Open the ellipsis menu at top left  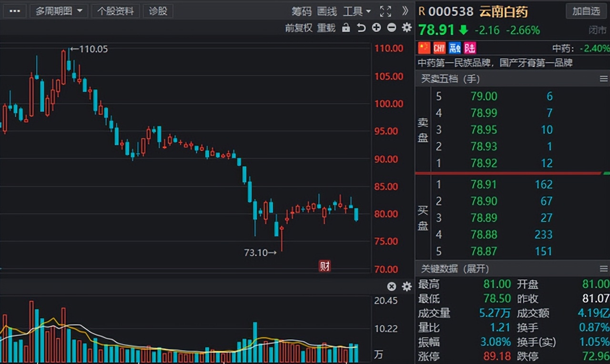pos(14,10)
